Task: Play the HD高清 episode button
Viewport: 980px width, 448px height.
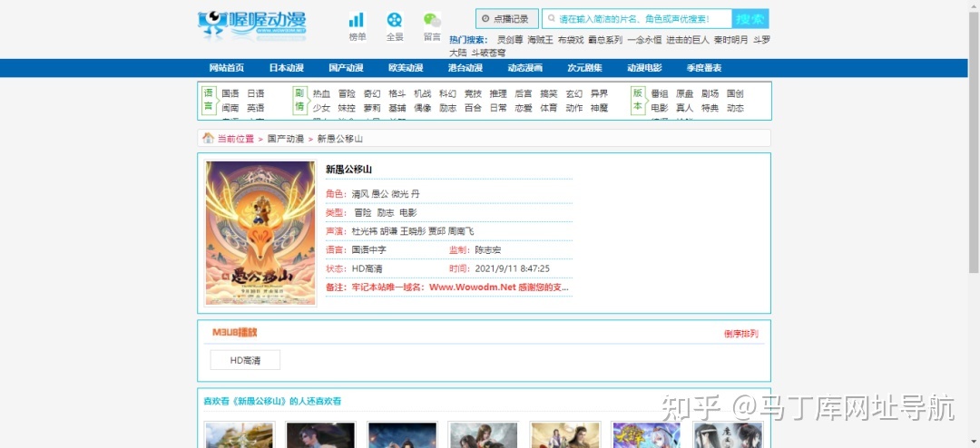Action: coord(245,360)
